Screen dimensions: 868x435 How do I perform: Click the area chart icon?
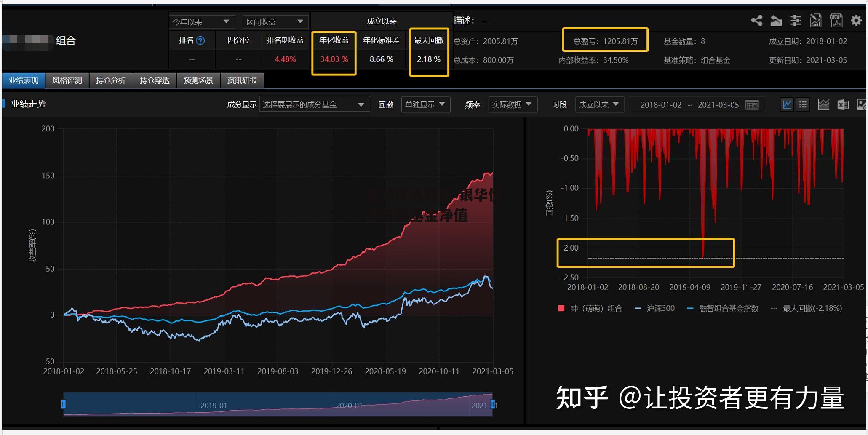(x=823, y=104)
